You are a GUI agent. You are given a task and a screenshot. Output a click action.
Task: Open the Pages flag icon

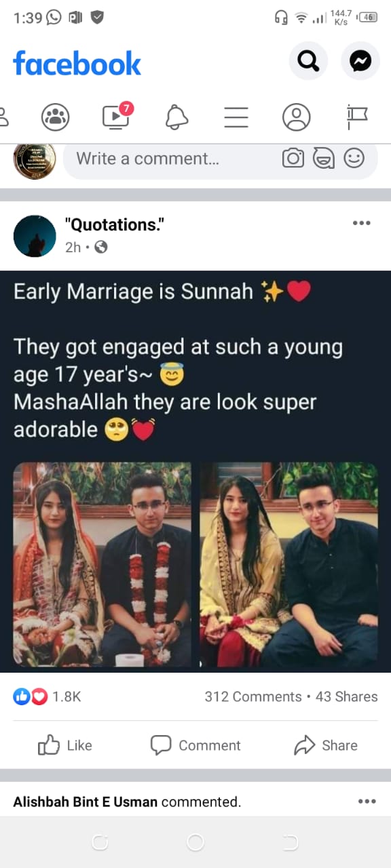point(356,117)
